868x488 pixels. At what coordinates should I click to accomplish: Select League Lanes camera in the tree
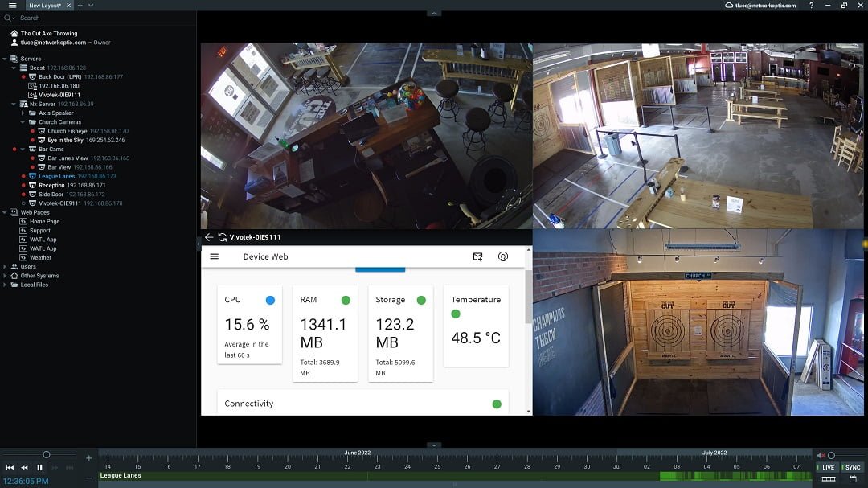(x=56, y=176)
